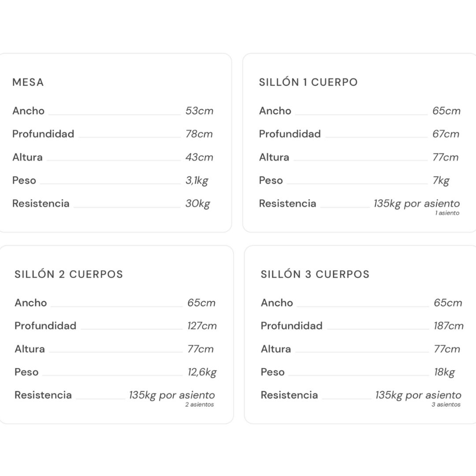
Task: Click the 3,1kg weight value
Action: (x=197, y=181)
